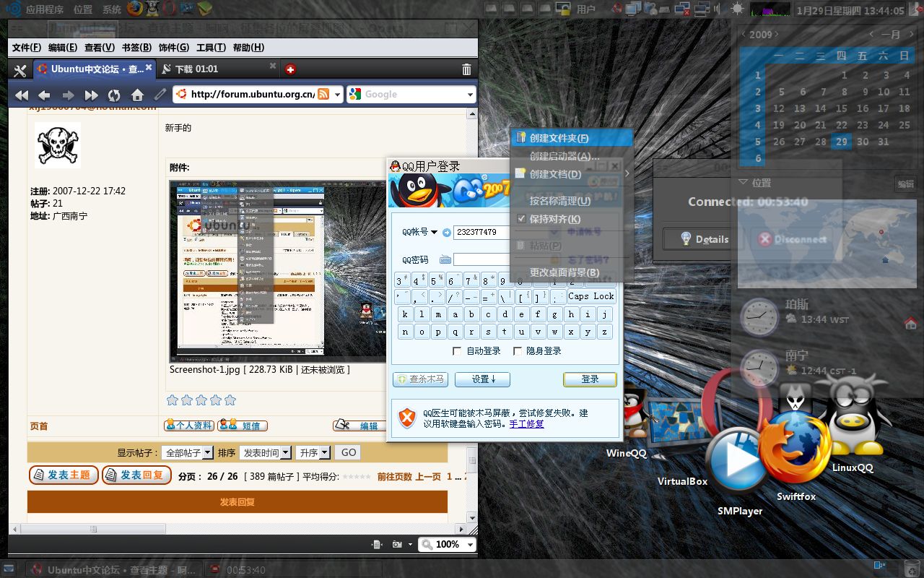Enable 隐身登录 checkbox
Image resolution: width=924 pixels, height=578 pixels.
517,351
